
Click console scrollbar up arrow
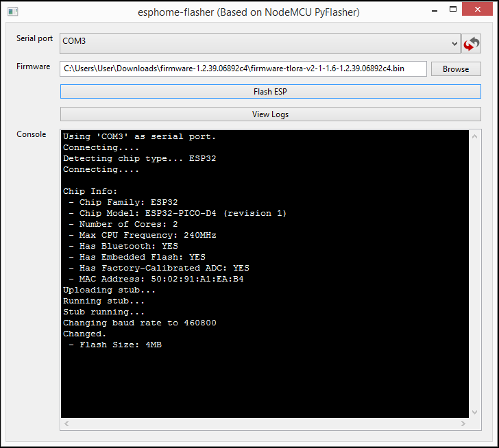[474, 137]
